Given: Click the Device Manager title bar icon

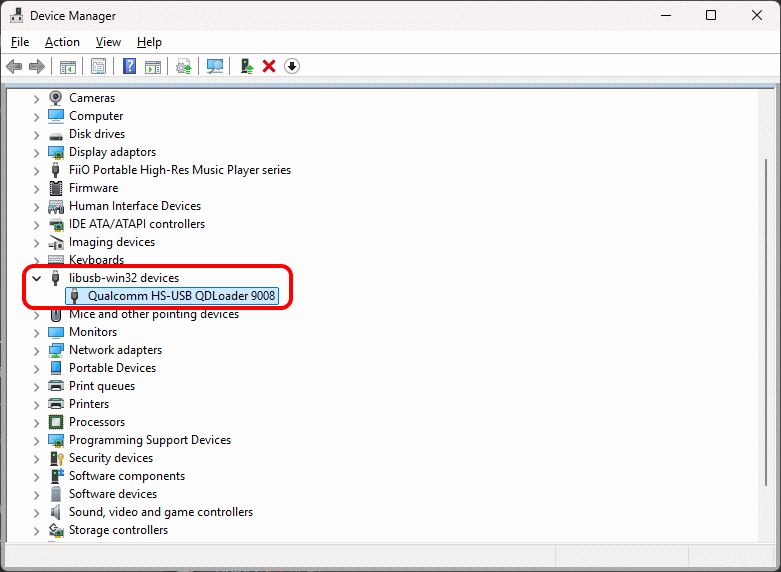Looking at the screenshot, I should pyautogui.click(x=16, y=15).
